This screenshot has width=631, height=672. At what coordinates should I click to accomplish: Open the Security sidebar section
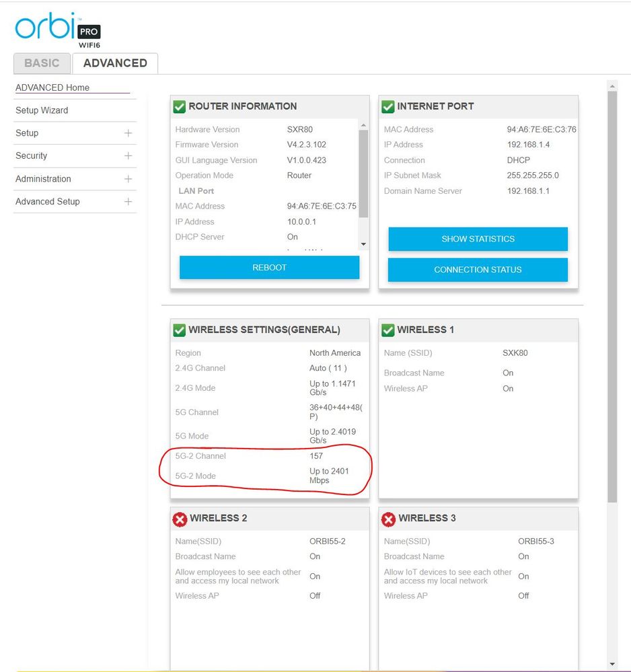pyautogui.click(x=75, y=155)
